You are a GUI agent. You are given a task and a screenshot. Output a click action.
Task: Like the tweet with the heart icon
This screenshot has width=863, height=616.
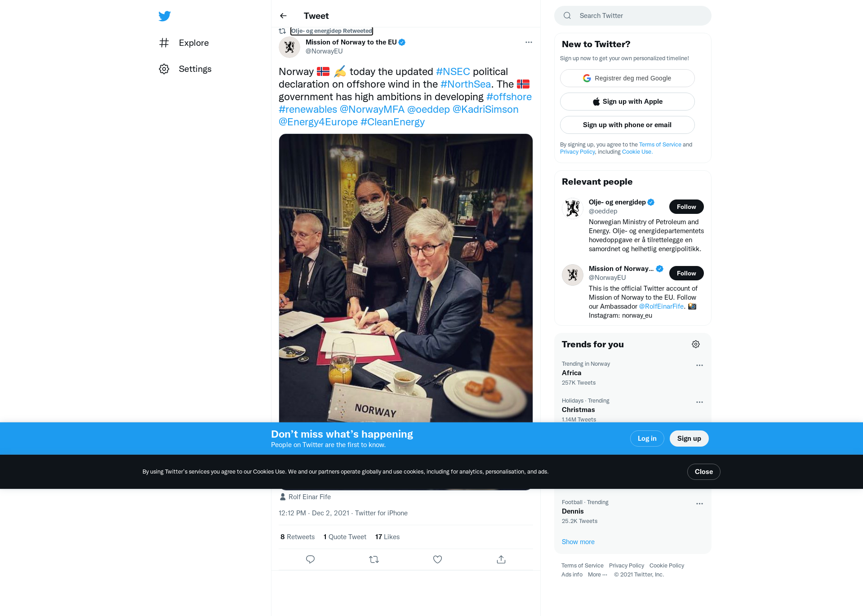click(437, 559)
